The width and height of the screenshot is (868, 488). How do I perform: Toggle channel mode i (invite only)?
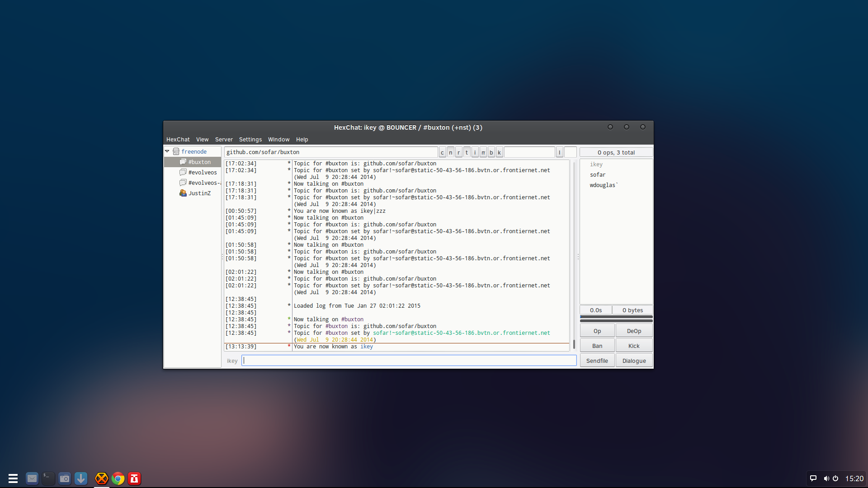coord(475,152)
